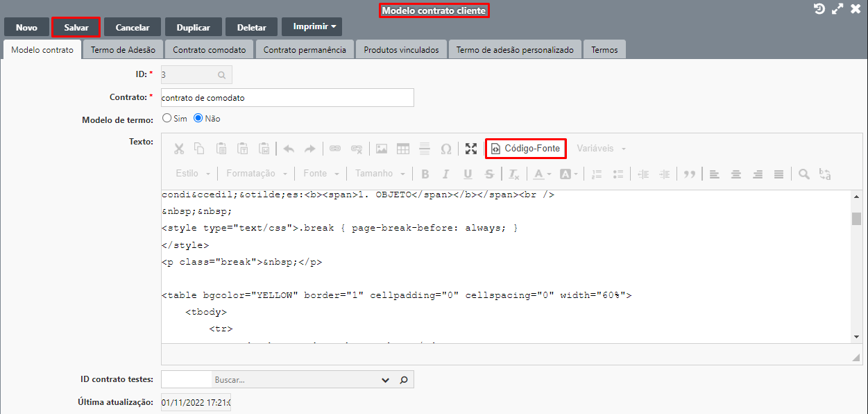Justify the text

pos(779,174)
